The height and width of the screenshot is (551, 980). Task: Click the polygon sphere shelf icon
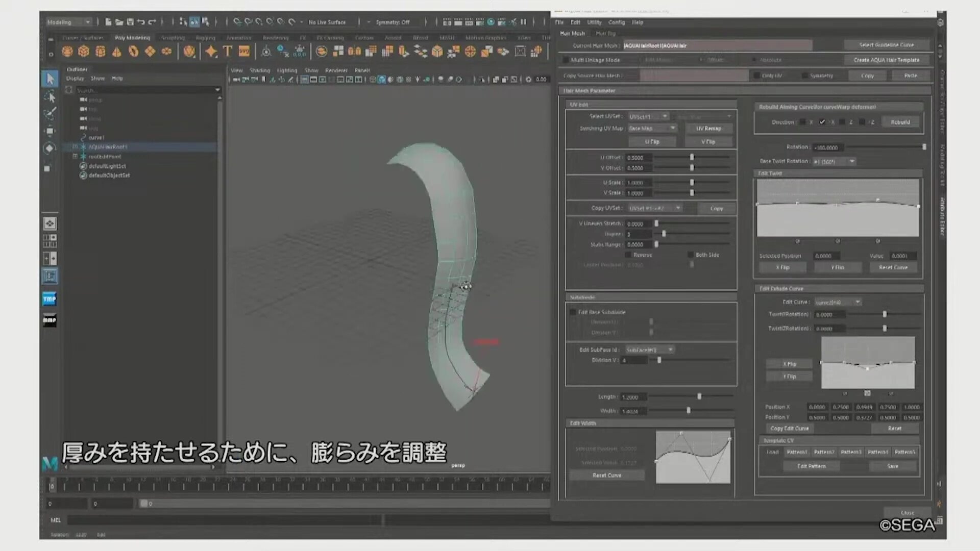click(x=67, y=51)
